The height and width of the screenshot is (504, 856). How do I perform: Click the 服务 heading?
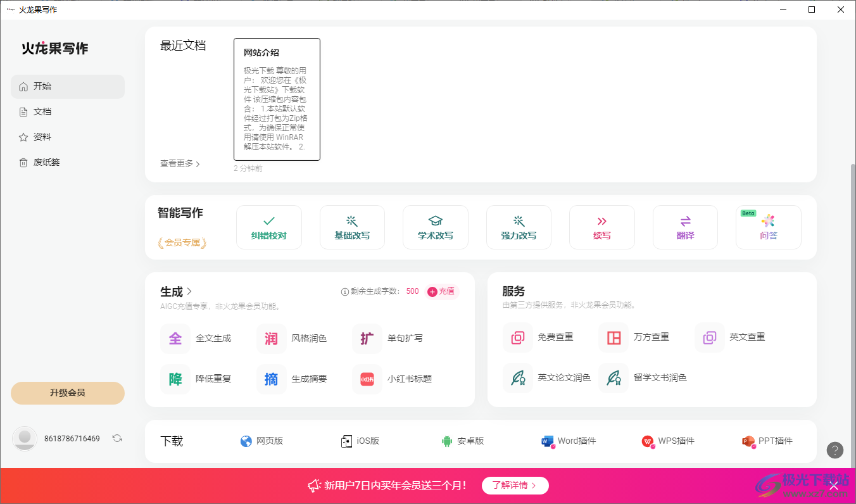pos(513,292)
